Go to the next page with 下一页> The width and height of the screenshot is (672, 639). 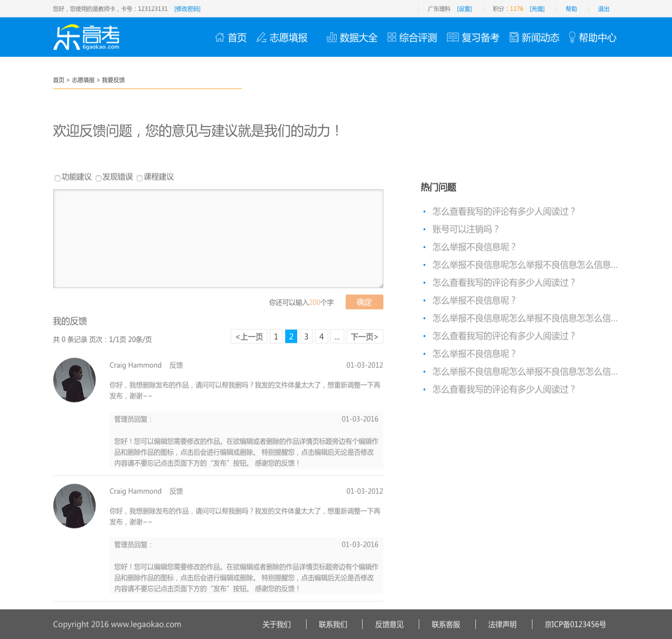[365, 336]
